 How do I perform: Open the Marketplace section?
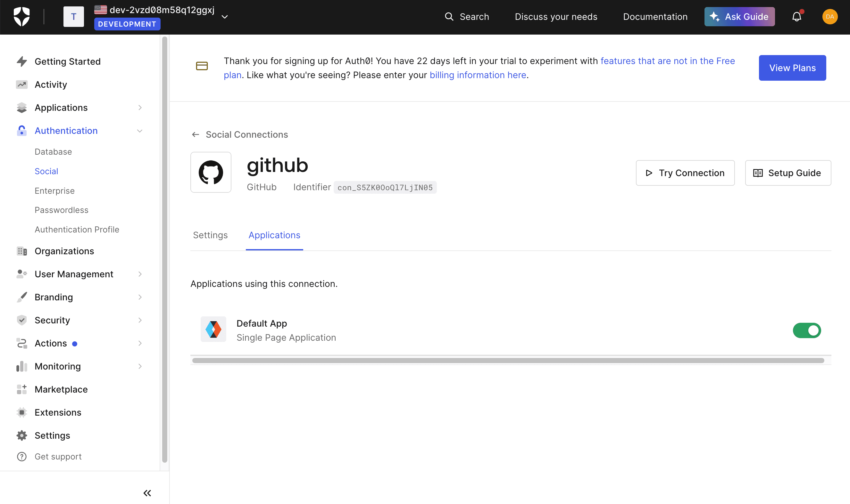61,389
